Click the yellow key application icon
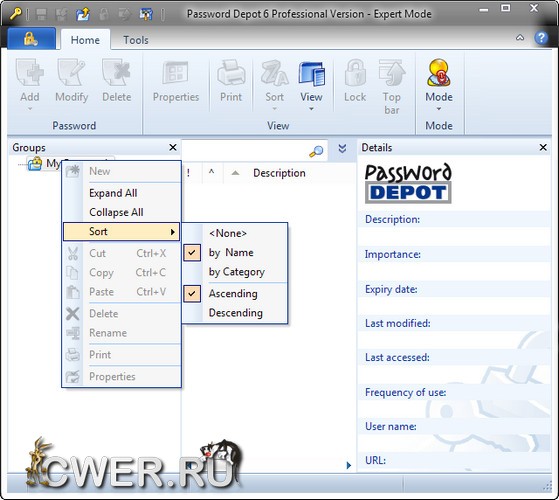Screen dimensions: 559x500 tap(15, 13)
